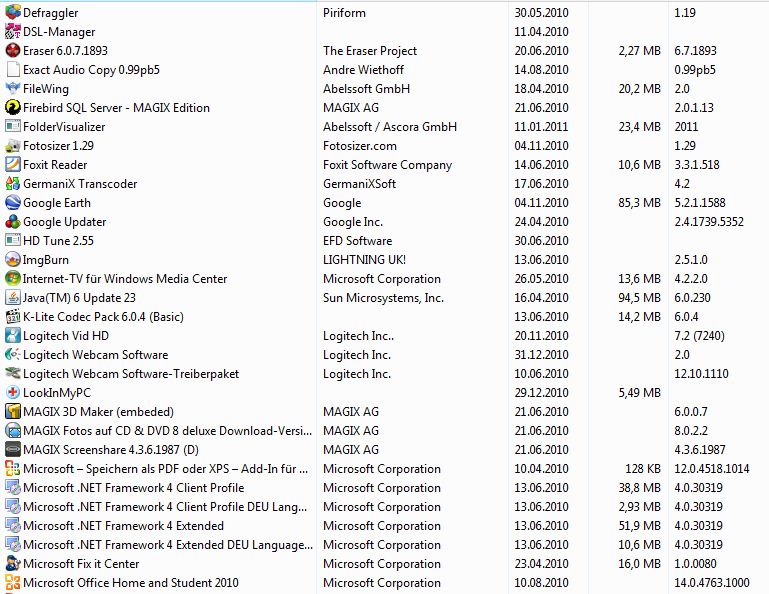Click the Logitech Webcam Software icon
This screenshot has height=594, width=769.
[x=13, y=355]
